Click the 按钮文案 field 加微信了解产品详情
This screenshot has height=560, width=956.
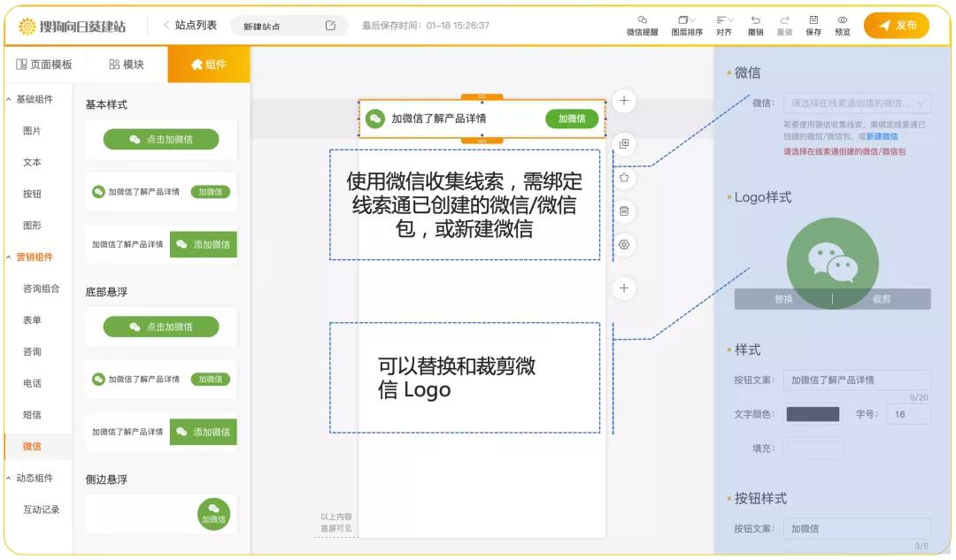coord(857,380)
